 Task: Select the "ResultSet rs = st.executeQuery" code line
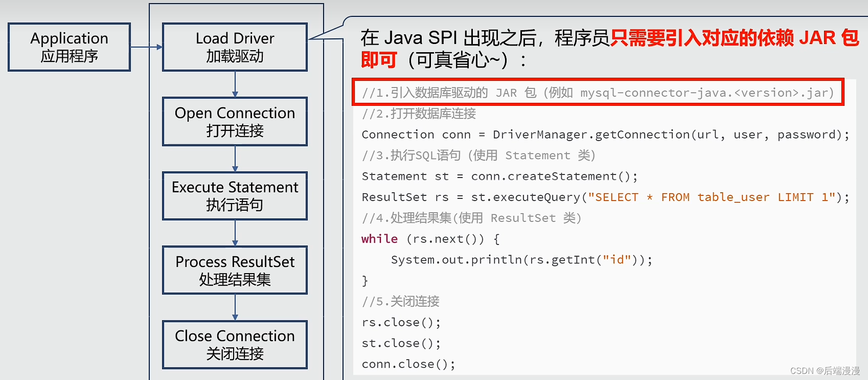[x=606, y=197]
